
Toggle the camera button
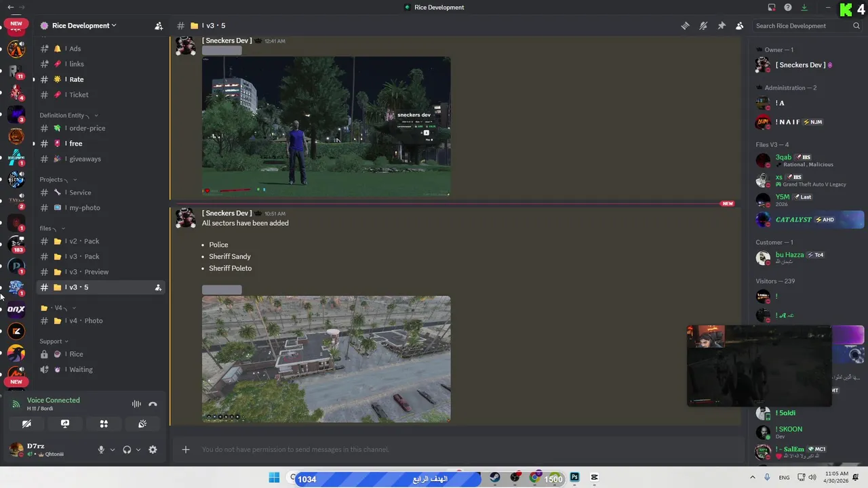(26, 424)
